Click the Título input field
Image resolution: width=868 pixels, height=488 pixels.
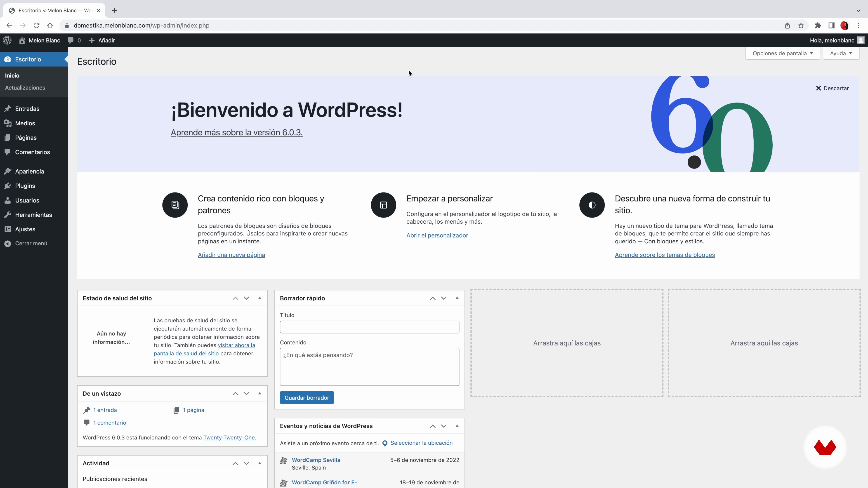pyautogui.click(x=369, y=327)
